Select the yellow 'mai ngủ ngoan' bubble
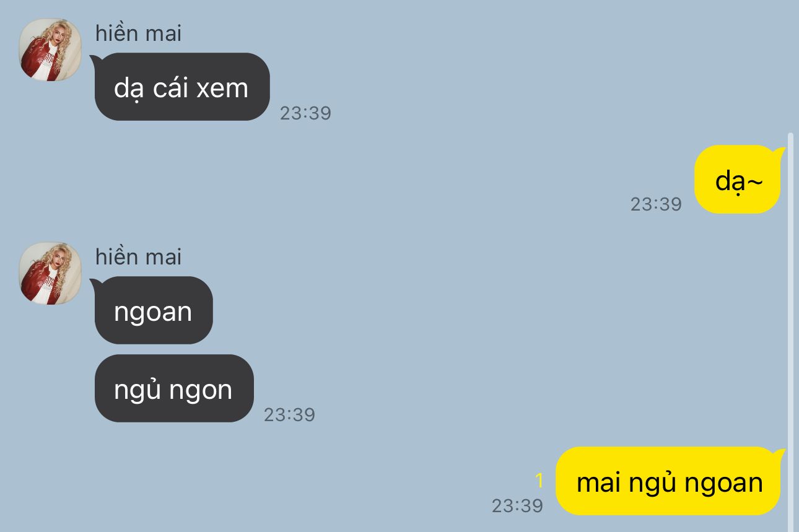 pos(669,481)
